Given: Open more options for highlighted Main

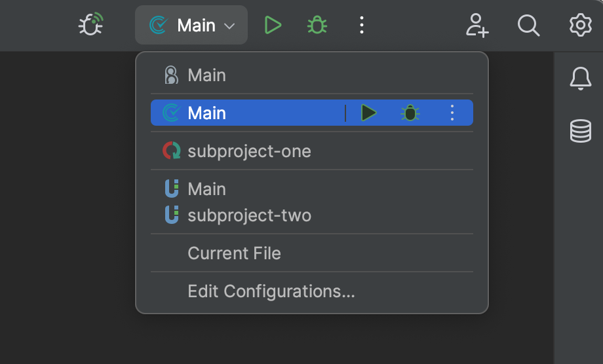Looking at the screenshot, I should tap(452, 113).
